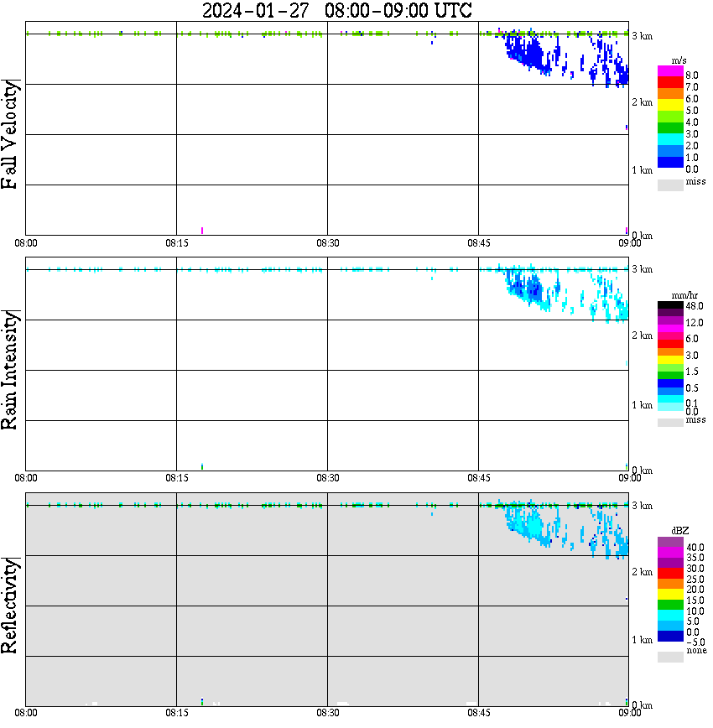Click the gray 'none' swatch in dBZ legend
This screenshot has height=728, width=713.
coord(670,657)
